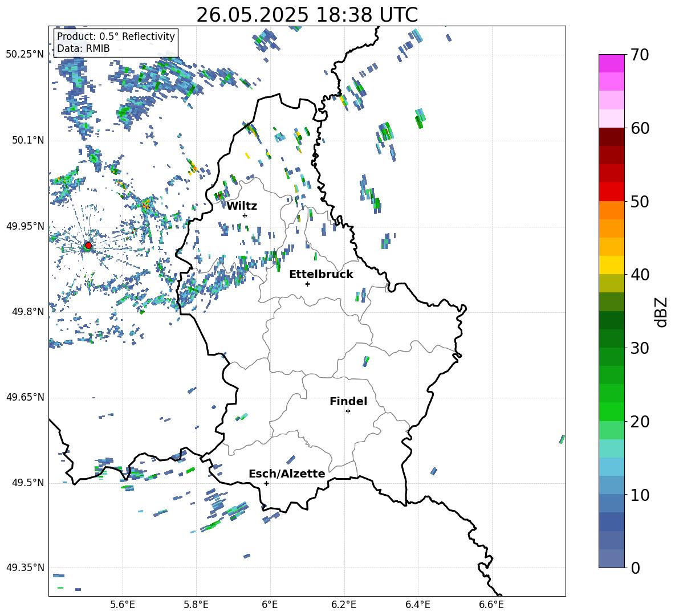
Task: Click the 70 tick on the colorbar
Action: (x=640, y=55)
